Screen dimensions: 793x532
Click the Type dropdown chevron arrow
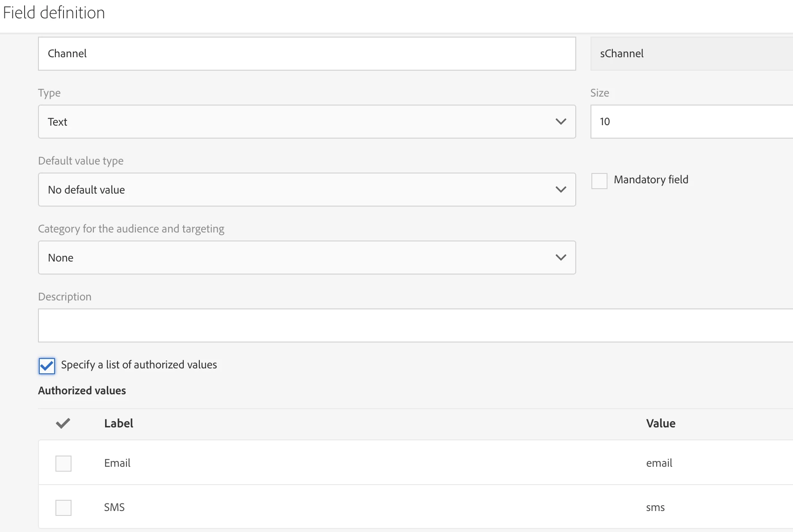click(561, 122)
